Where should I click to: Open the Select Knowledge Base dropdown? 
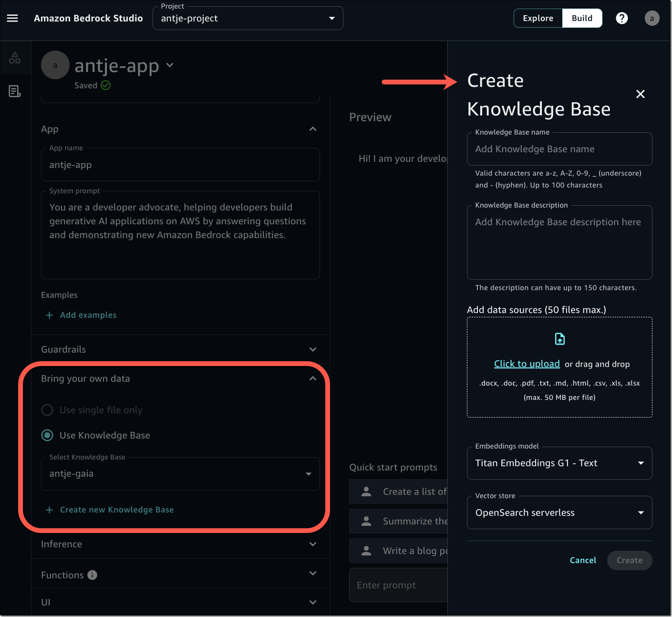click(x=180, y=474)
